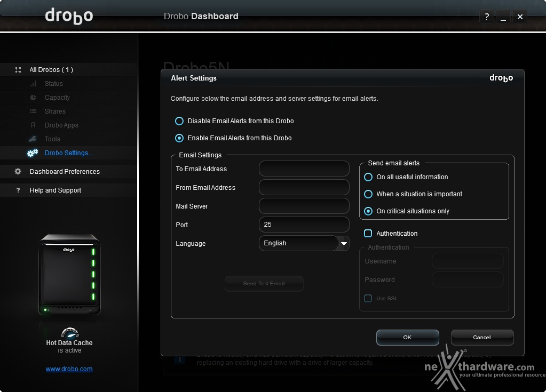Open help with the title bar question mark
This screenshot has width=546, height=392.
(x=487, y=17)
